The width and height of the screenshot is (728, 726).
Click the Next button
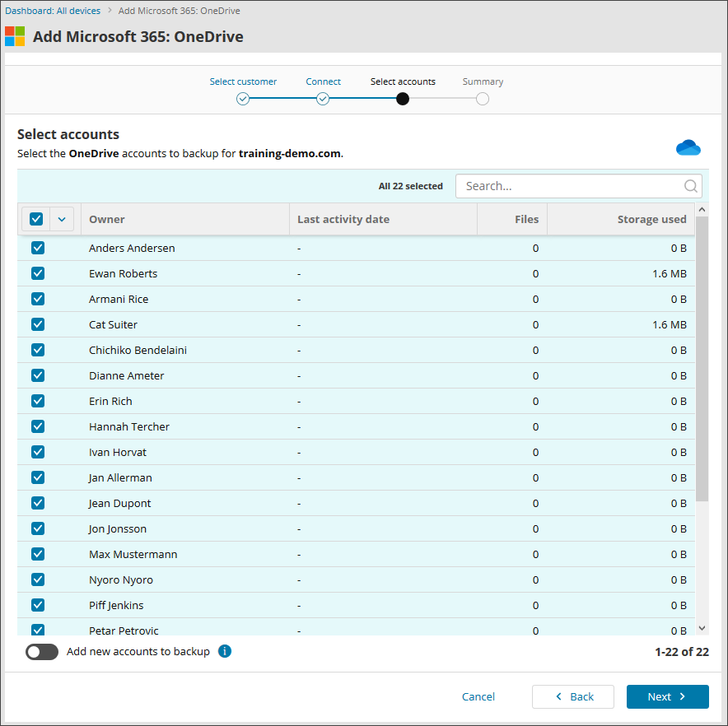pos(667,696)
